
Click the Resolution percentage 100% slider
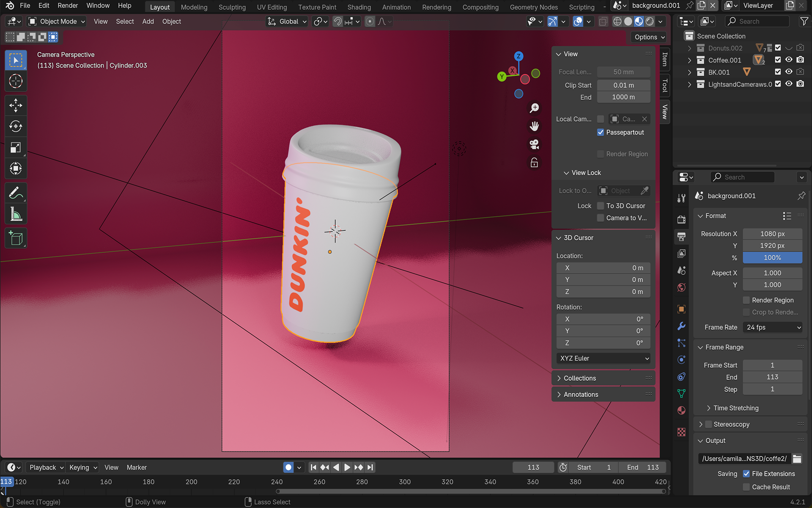[x=772, y=257]
